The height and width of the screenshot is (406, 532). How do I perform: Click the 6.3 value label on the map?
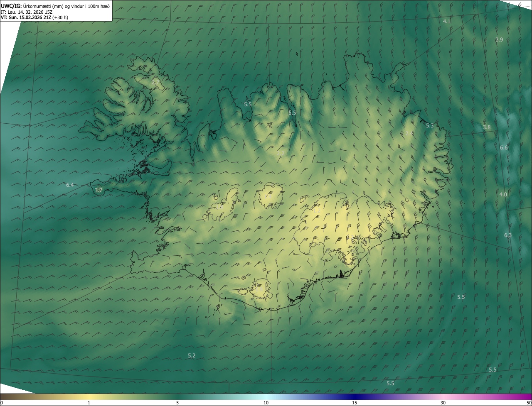coord(508,235)
